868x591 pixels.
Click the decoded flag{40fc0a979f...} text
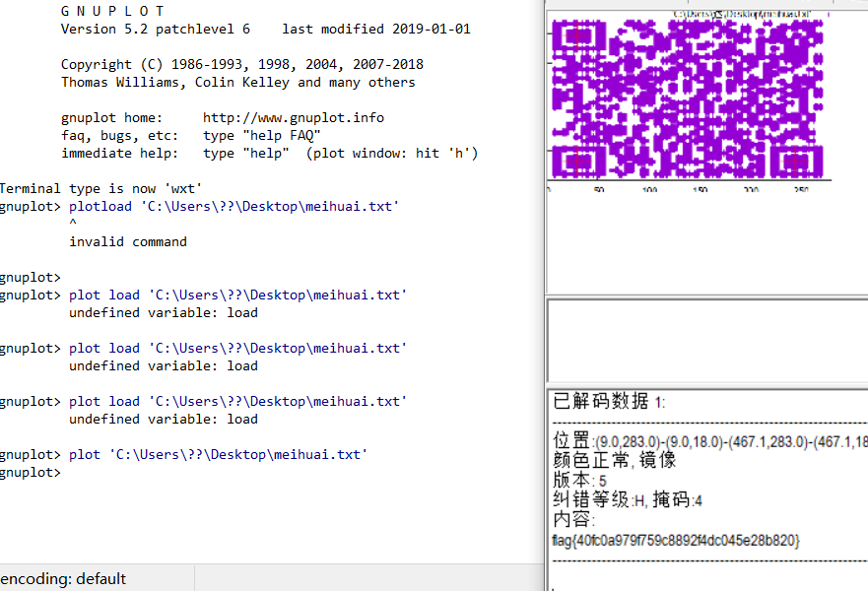pyautogui.click(x=676, y=541)
